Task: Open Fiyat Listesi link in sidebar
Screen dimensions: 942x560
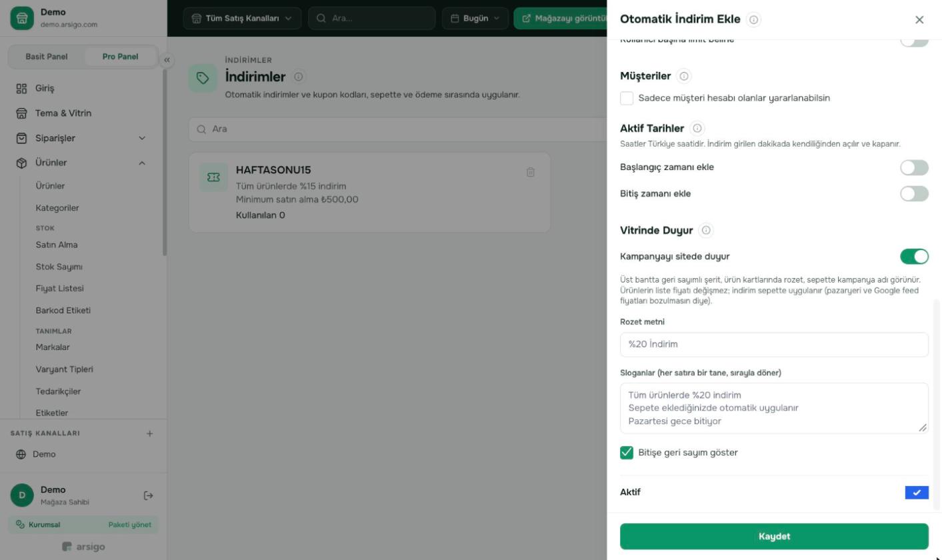Action: 60,289
